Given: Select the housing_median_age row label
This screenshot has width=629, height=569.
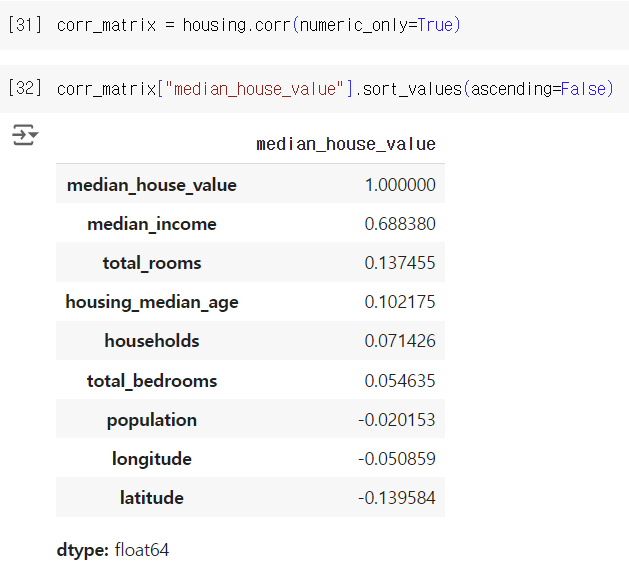Looking at the screenshot, I should pos(152,302).
